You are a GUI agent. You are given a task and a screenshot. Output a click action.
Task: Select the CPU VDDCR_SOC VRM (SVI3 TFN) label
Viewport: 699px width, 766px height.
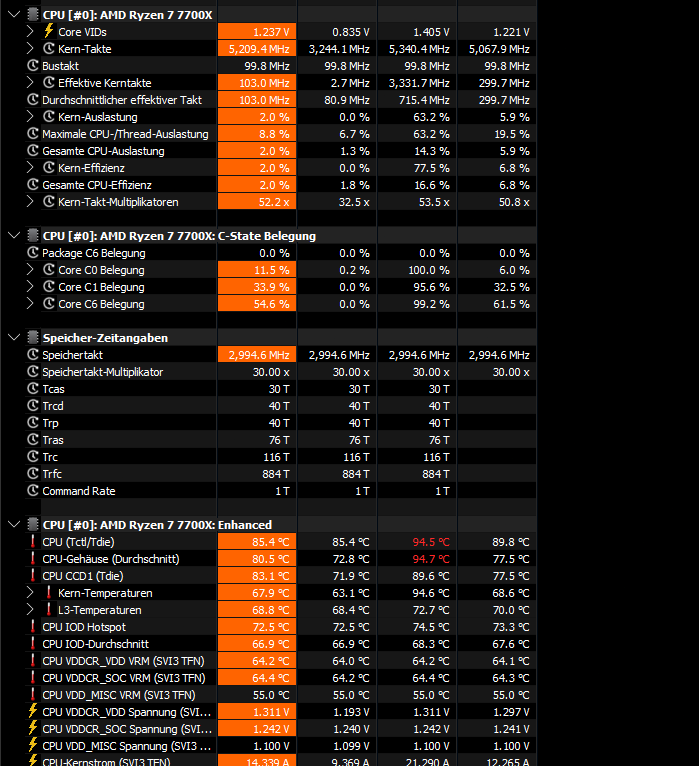coord(124,678)
